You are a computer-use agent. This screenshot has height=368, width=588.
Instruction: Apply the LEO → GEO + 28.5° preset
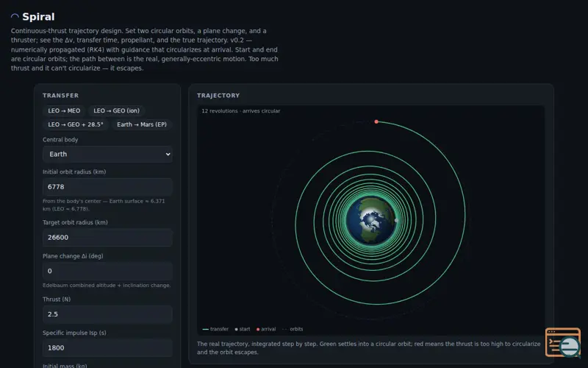pos(76,124)
